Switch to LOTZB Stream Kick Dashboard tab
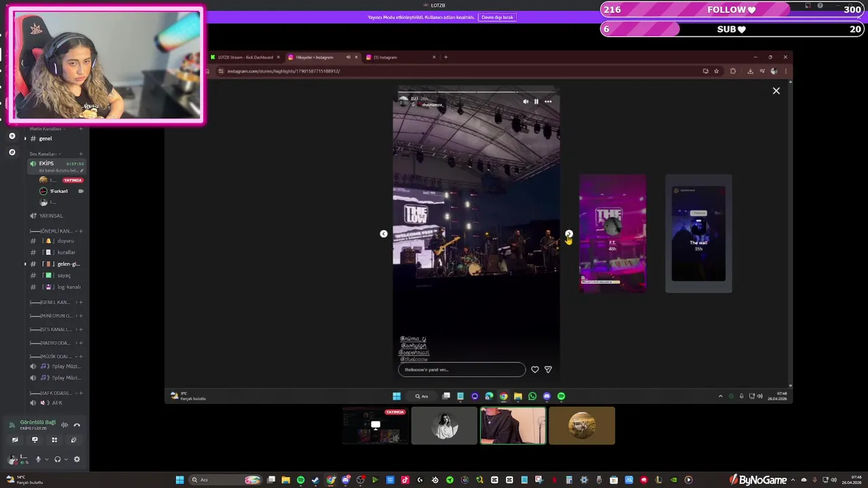The image size is (868, 488). (x=245, y=57)
